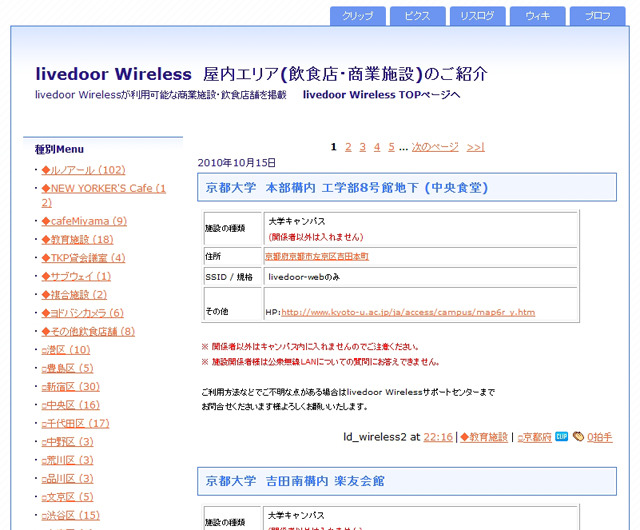Jump to last page with >>| link
The width and height of the screenshot is (640, 530).
[x=476, y=147]
